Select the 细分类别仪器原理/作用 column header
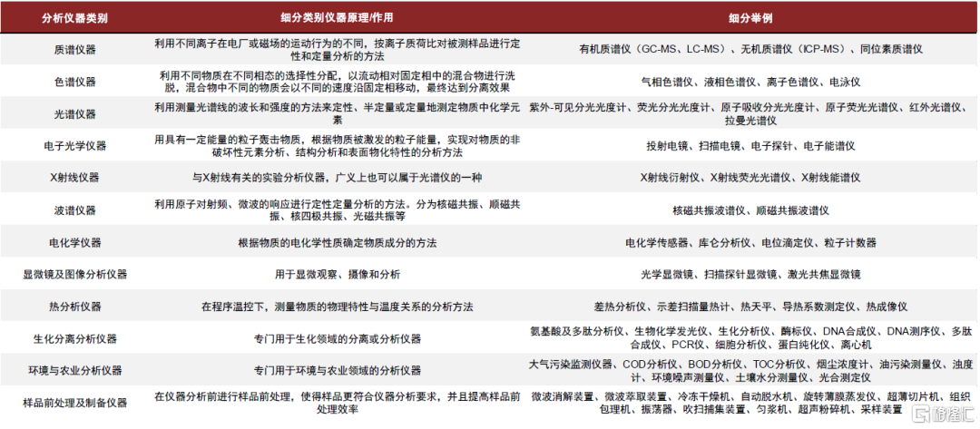This screenshot has width=980, height=429. pos(337,18)
